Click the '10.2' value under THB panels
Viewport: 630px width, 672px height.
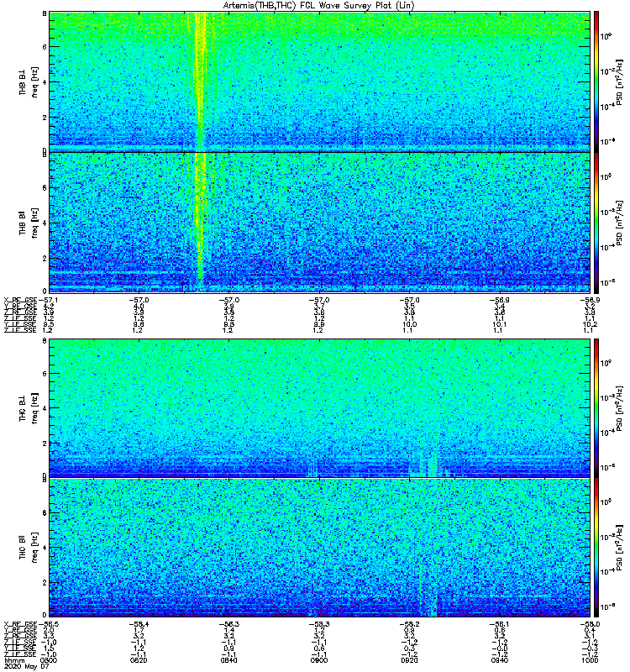click(x=590, y=324)
